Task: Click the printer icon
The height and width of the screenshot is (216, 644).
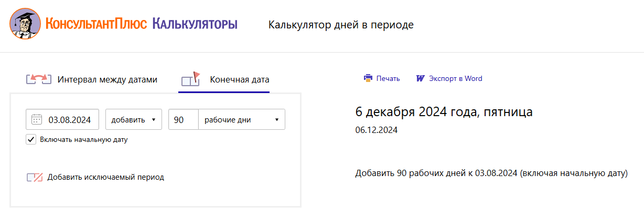Action: (x=368, y=78)
